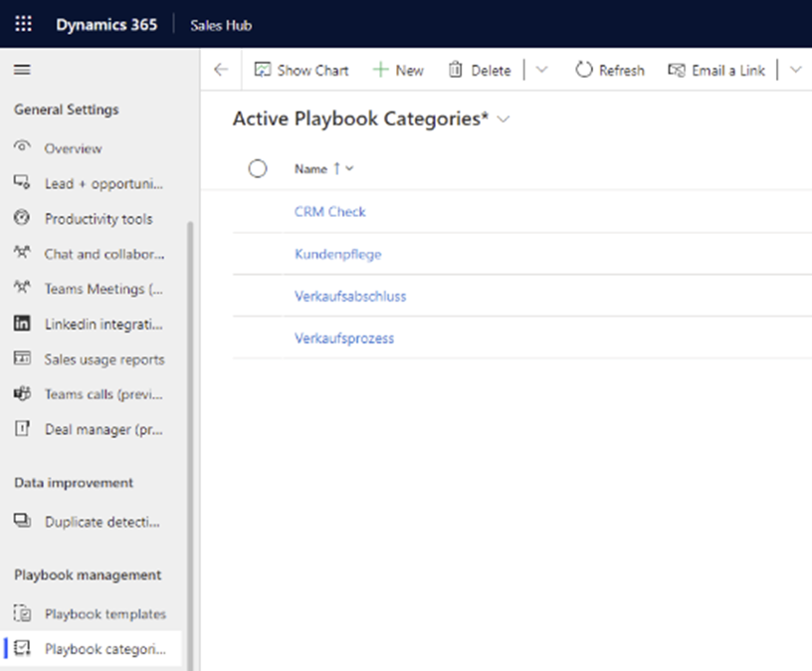Click the Playbook categories icon
The image size is (812, 671).
point(22,648)
